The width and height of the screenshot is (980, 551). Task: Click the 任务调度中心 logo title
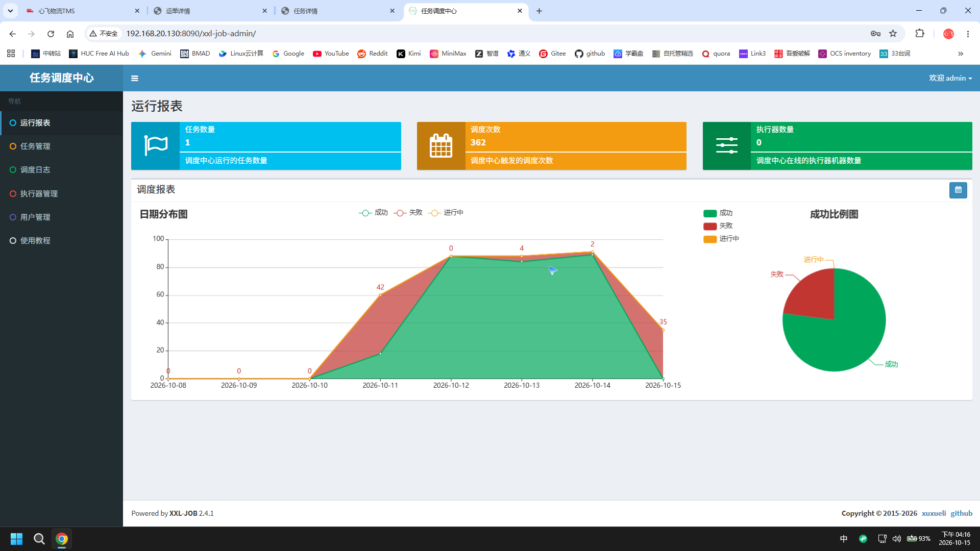coord(61,78)
